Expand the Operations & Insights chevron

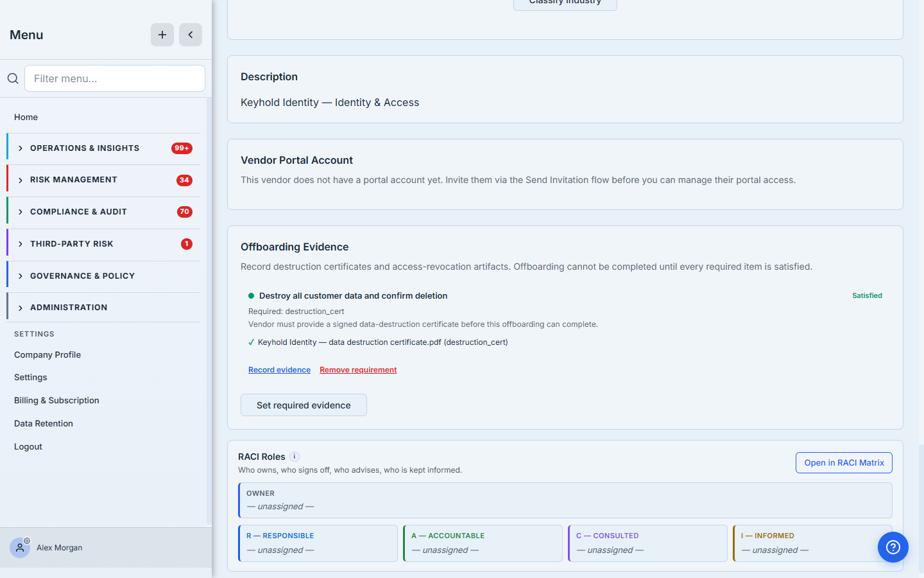pyautogui.click(x=21, y=148)
